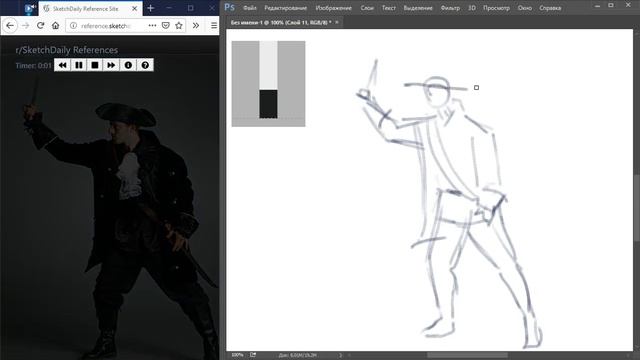Viewport: 640px width, 360px height.
Task: Click the Firefox forward navigation arrow
Action: pyautogui.click(x=25, y=26)
